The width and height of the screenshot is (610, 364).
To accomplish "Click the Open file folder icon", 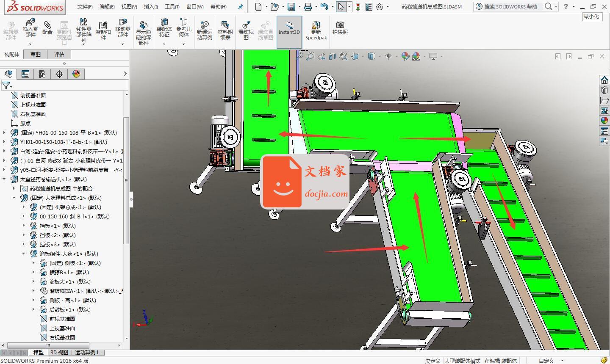I will click(275, 6).
